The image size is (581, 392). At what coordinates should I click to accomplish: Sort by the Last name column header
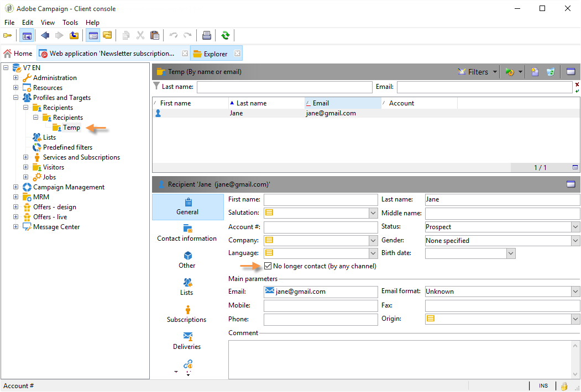tap(266, 103)
